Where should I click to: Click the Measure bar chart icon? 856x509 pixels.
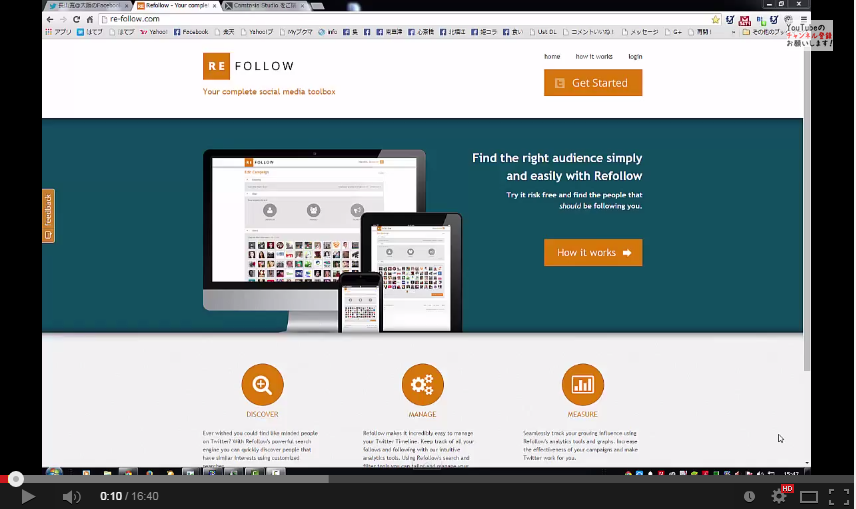582,385
